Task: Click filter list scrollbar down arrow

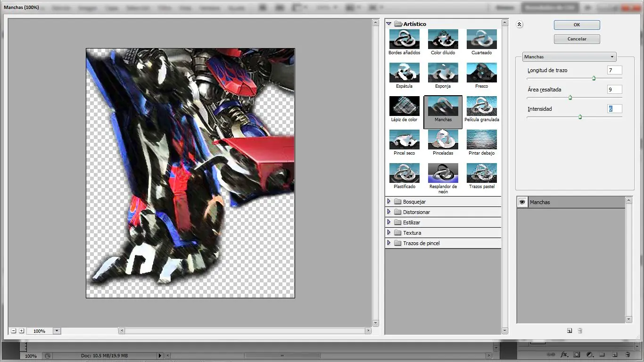Action: click(x=505, y=331)
